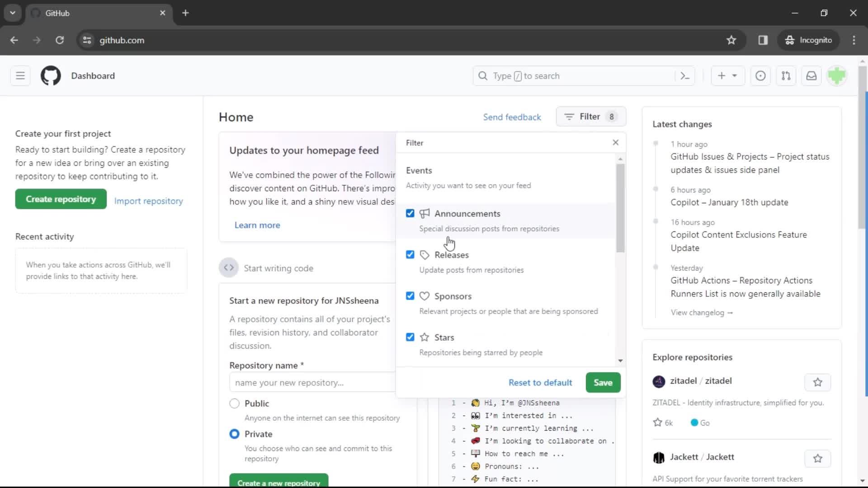Toggle the Releases checkbox off

410,254
